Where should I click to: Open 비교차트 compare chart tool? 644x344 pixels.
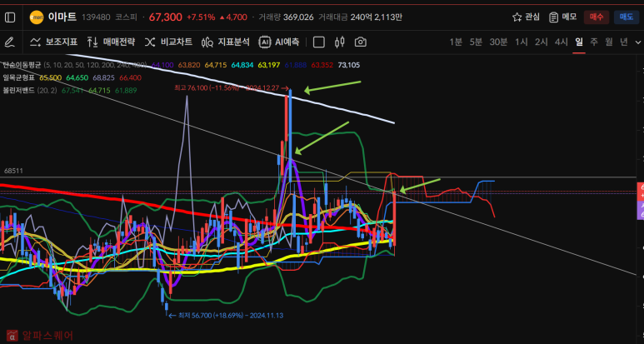(x=168, y=42)
